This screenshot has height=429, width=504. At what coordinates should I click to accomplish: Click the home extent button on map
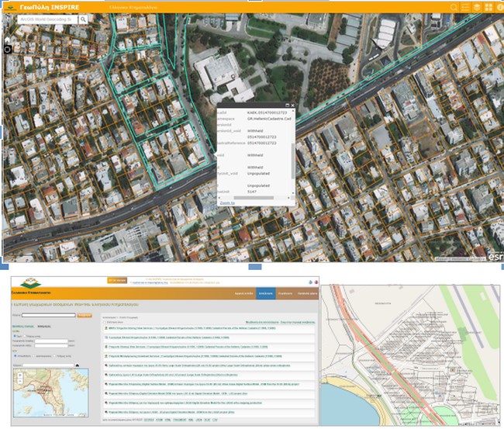(8, 40)
